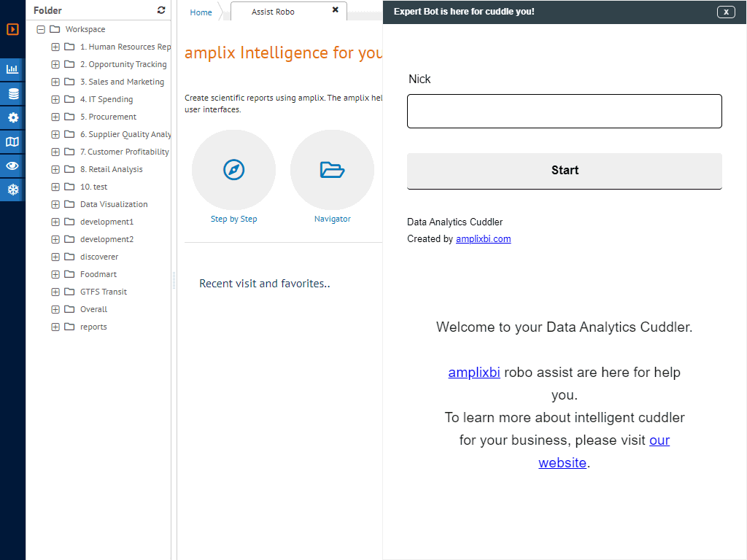
Task: Click the Folder panel splitter handle
Action: 174,281
